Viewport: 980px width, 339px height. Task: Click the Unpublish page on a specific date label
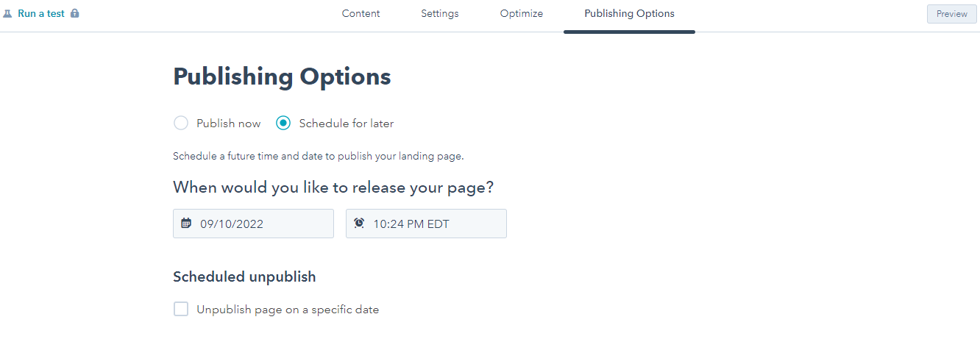[x=288, y=310]
